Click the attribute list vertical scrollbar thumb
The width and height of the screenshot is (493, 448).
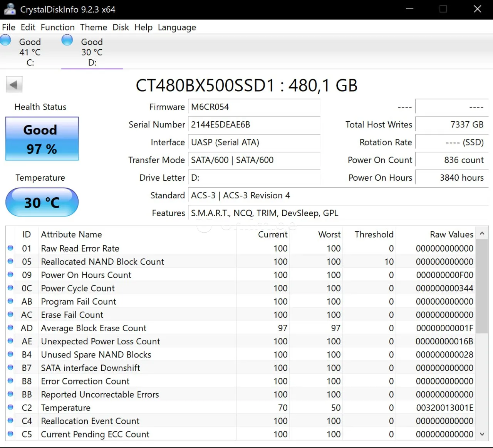(482, 286)
